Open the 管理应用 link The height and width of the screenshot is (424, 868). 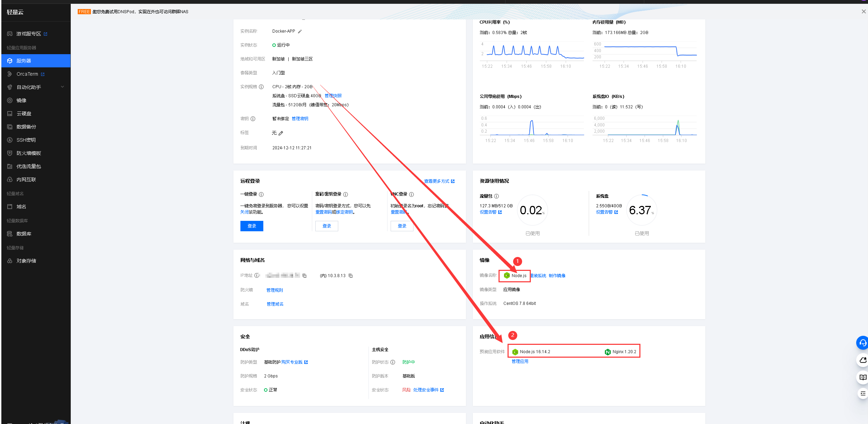(520, 361)
